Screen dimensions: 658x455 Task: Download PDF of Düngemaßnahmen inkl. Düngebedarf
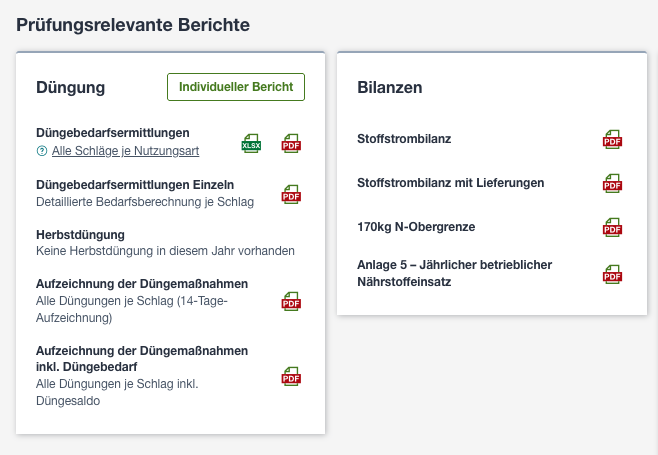tap(291, 377)
